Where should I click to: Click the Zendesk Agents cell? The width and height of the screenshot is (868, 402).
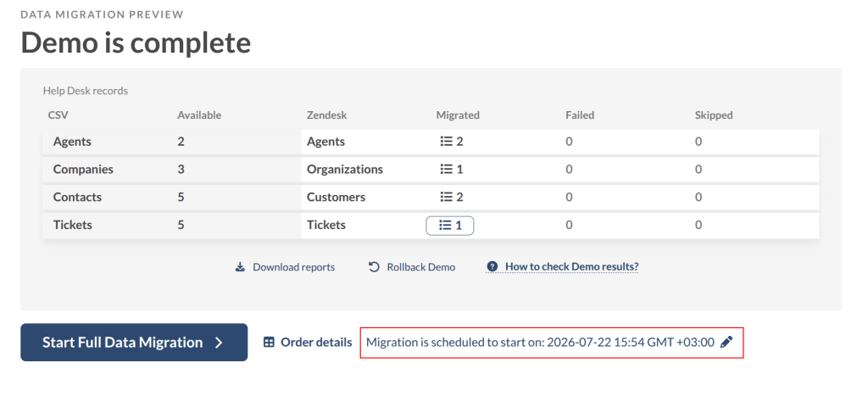(x=326, y=141)
